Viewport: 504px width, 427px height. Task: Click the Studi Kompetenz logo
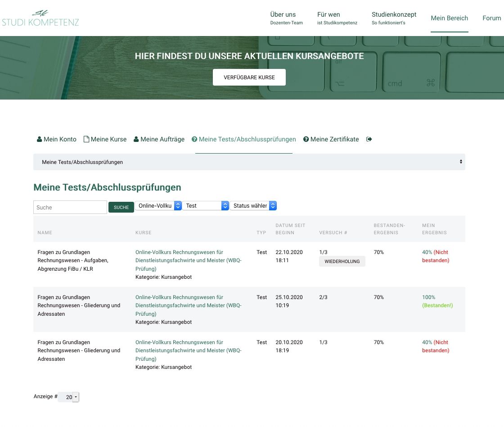click(x=40, y=18)
